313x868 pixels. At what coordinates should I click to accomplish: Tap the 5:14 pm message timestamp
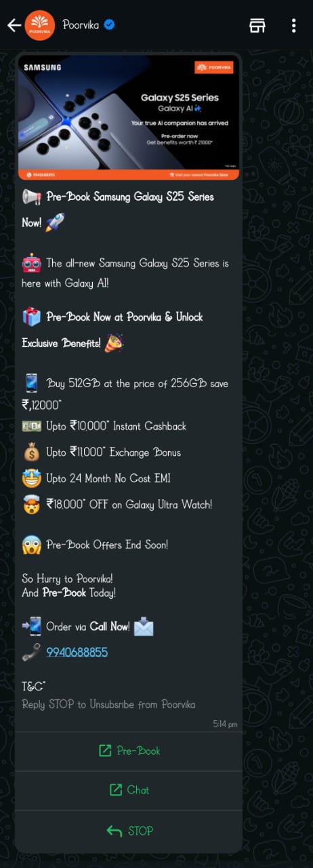click(225, 724)
